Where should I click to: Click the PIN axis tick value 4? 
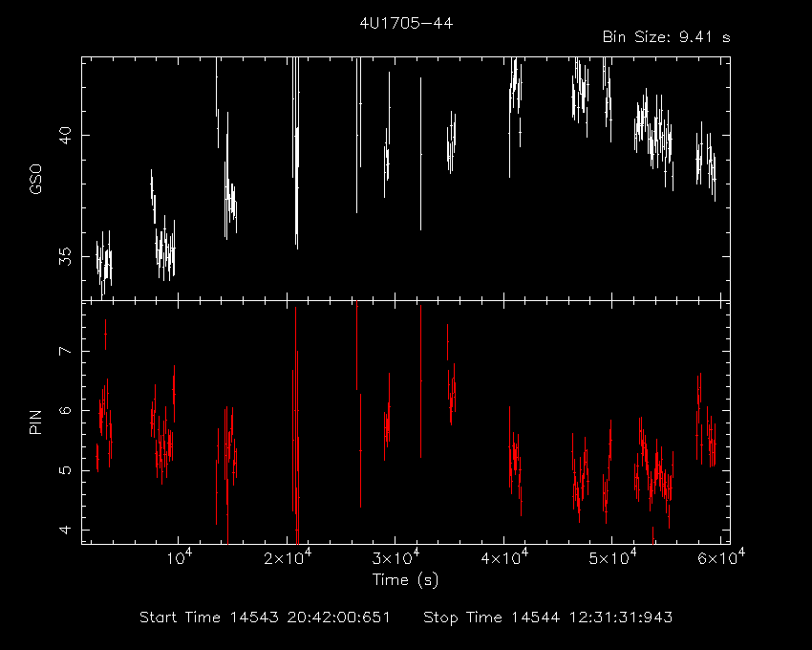coord(65,530)
